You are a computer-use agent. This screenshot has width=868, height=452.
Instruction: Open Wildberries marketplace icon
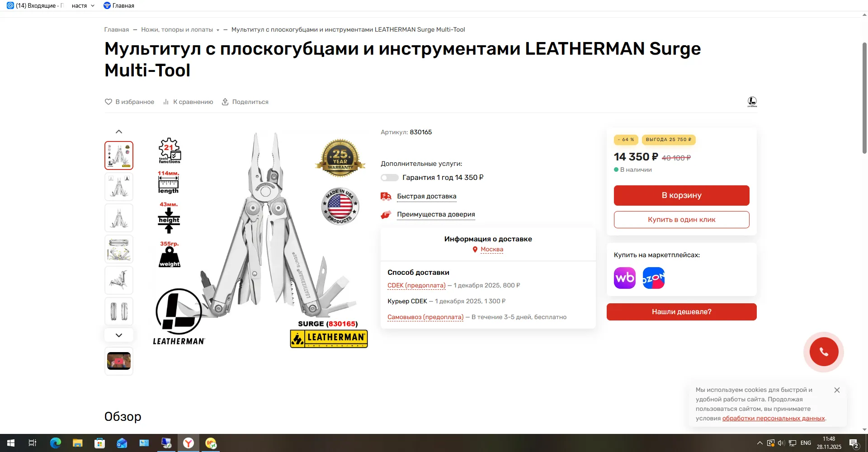pos(625,278)
